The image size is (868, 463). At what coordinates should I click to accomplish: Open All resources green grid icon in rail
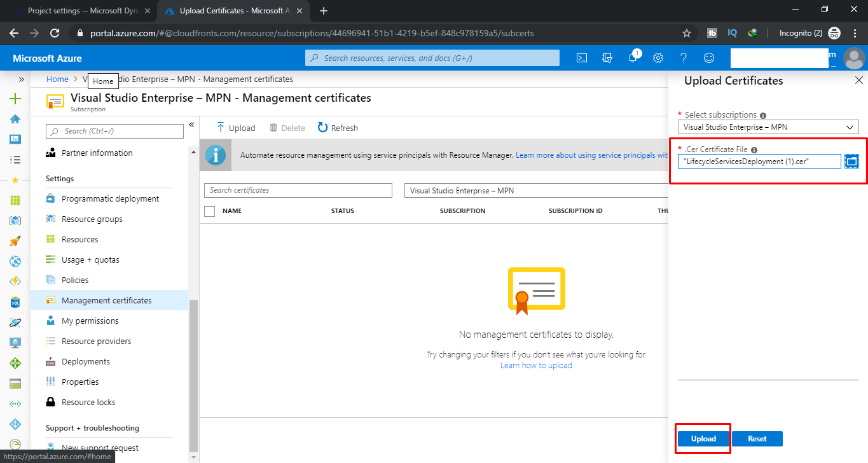[15, 200]
